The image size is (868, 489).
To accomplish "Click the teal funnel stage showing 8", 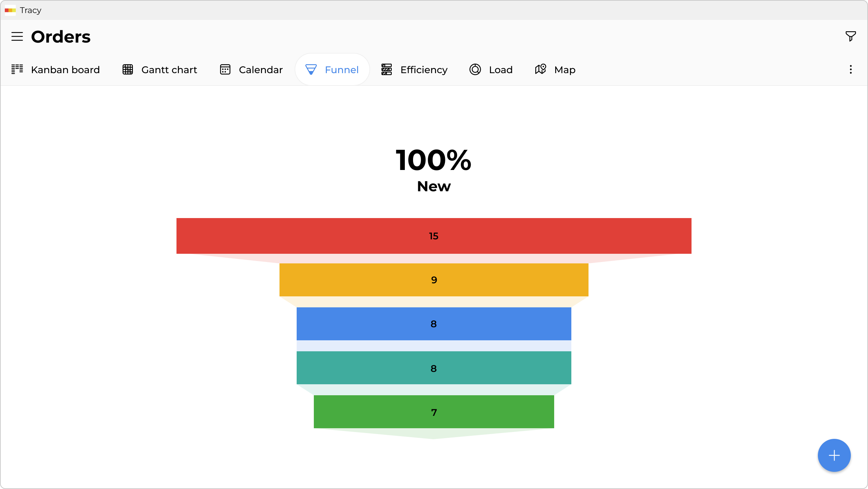I will pos(434,368).
